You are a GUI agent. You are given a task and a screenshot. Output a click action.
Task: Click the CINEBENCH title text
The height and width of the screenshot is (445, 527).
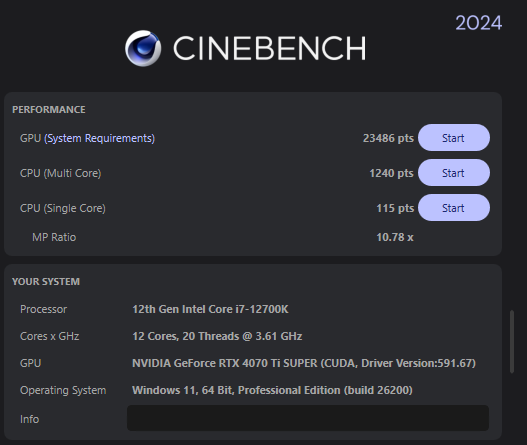(x=270, y=48)
